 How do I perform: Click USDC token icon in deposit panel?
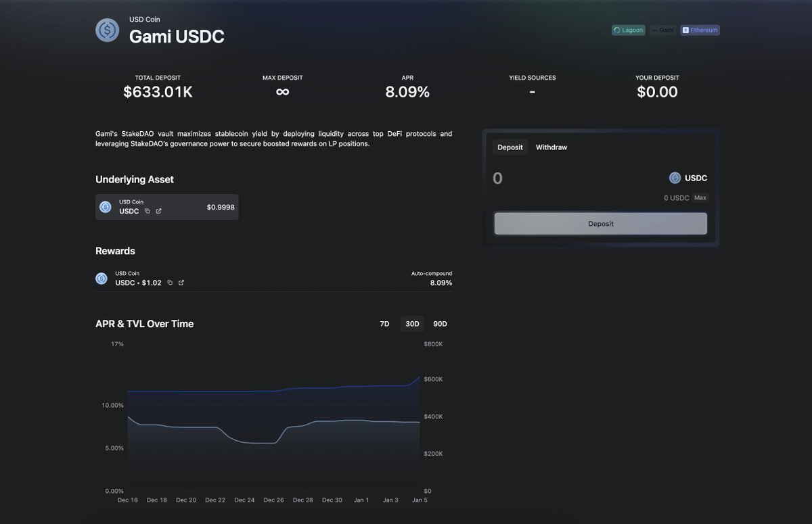pyautogui.click(x=675, y=178)
